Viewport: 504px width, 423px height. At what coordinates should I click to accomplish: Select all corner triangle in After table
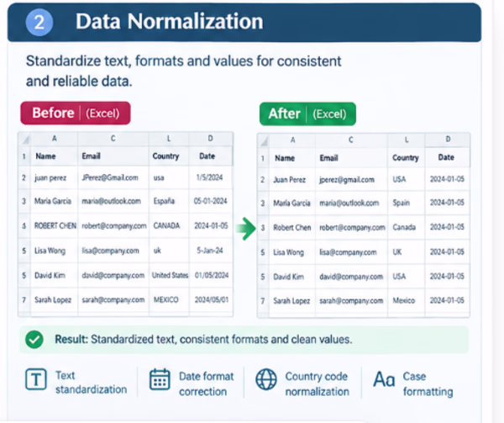pos(264,141)
